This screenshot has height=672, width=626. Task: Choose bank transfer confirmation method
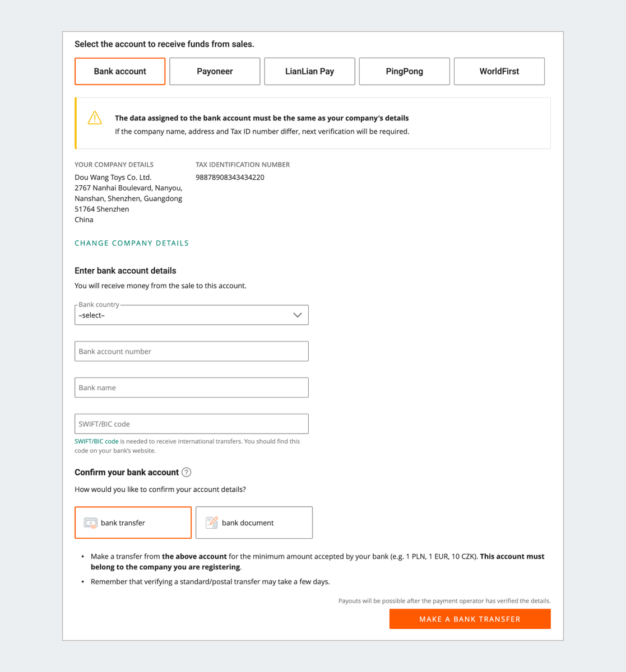(133, 522)
